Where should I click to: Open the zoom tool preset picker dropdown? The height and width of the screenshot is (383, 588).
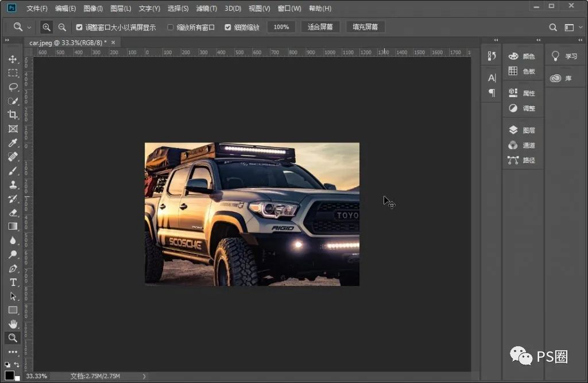click(29, 28)
